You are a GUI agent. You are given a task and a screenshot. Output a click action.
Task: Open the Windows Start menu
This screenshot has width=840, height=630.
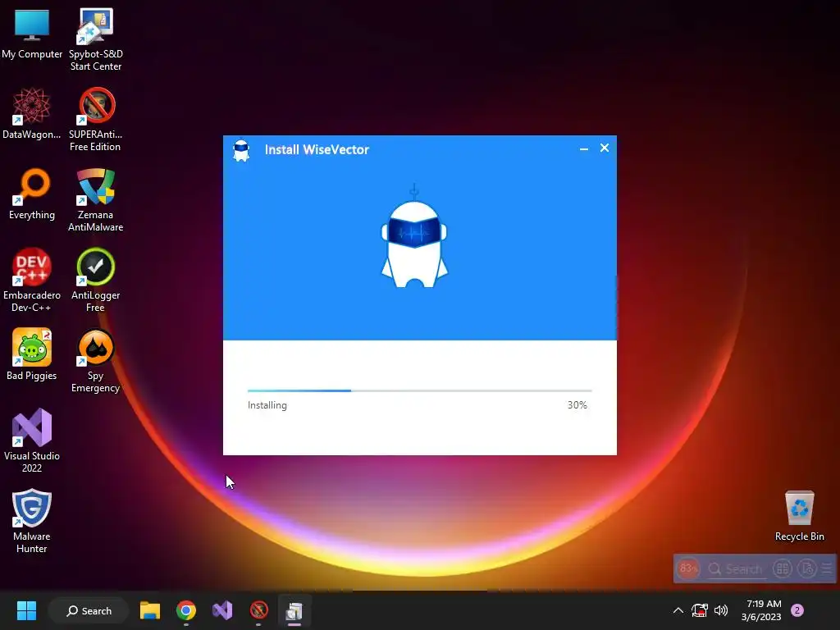26,610
